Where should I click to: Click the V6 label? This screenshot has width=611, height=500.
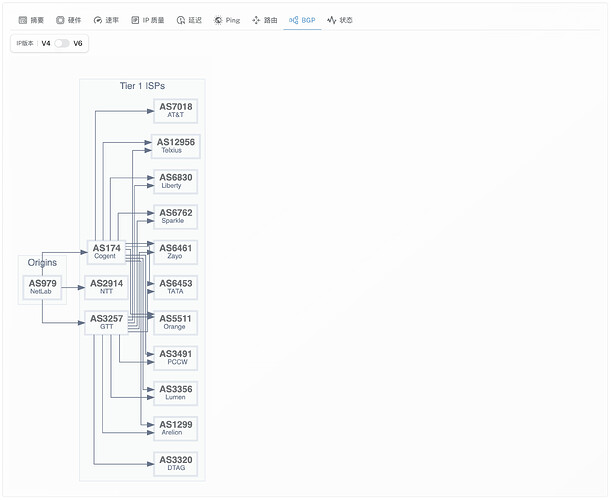(x=78, y=43)
